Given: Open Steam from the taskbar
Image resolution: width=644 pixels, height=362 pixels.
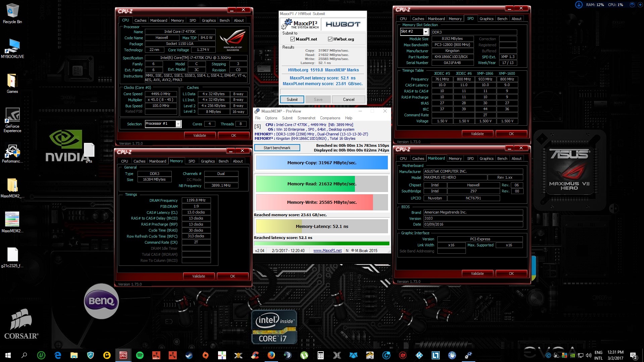Looking at the screenshot, I should click(x=189, y=355).
